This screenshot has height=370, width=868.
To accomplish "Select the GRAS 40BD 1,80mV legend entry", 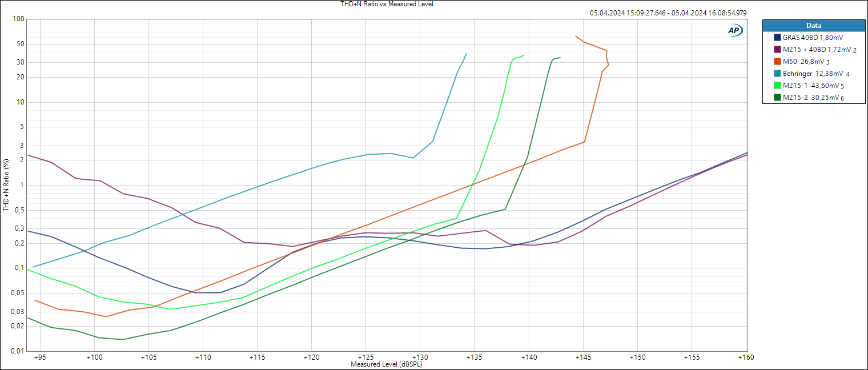I will click(x=814, y=37).
